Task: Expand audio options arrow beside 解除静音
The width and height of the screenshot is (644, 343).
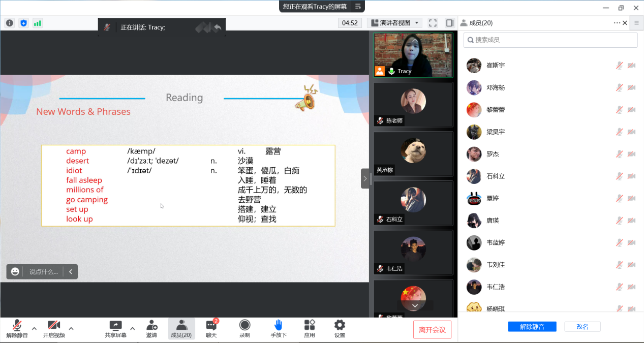Action: coord(34,328)
